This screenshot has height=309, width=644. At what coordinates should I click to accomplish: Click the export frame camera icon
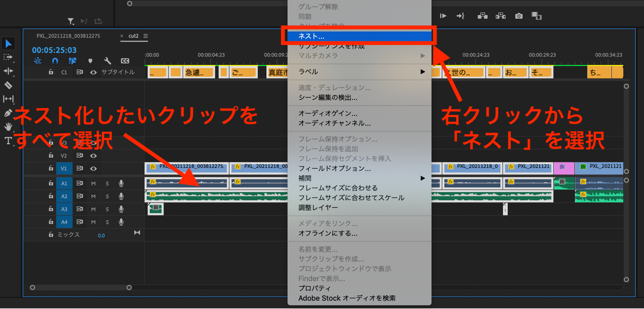(x=519, y=15)
